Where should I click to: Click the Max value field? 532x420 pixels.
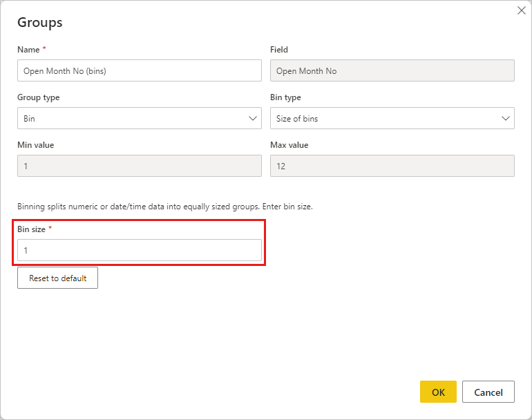pyautogui.click(x=392, y=166)
